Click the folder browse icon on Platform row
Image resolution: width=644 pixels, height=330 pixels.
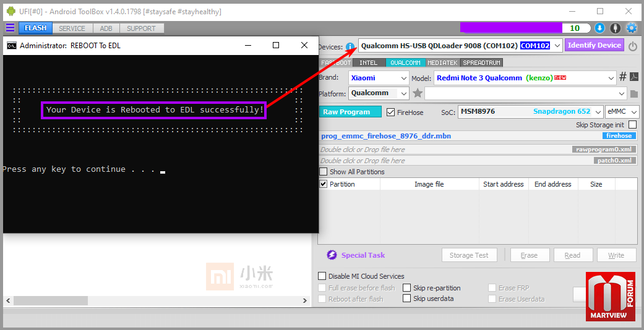[633, 93]
